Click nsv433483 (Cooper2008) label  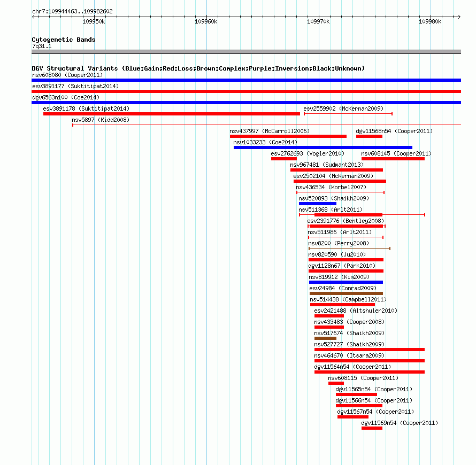349,322
